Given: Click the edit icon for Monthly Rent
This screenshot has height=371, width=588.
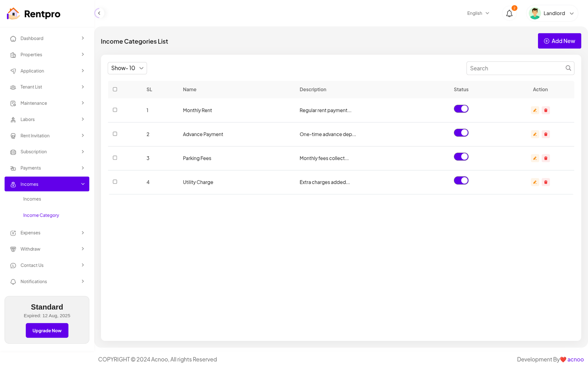Looking at the screenshot, I should click(x=535, y=110).
